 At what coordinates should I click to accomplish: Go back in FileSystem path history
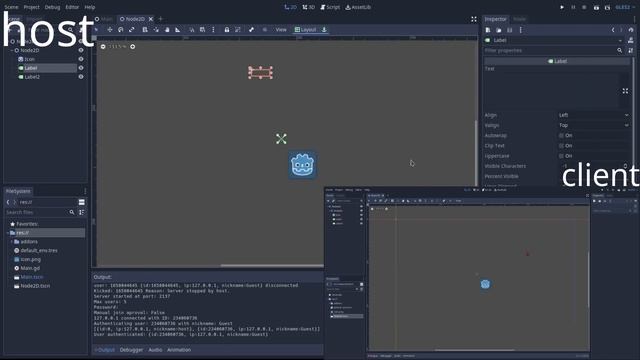(x=8, y=202)
